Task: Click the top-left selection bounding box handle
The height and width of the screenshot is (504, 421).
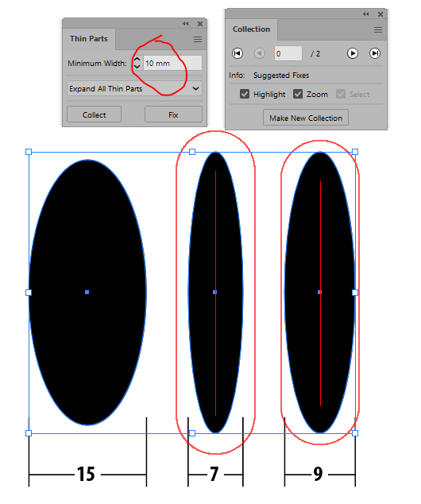Action: (x=29, y=152)
